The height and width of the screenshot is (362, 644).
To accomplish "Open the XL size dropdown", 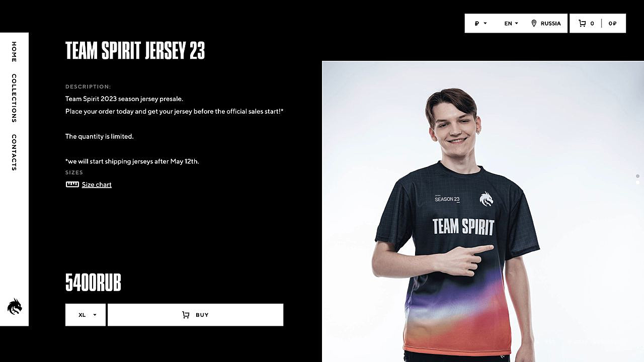I will (x=86, y=315).
